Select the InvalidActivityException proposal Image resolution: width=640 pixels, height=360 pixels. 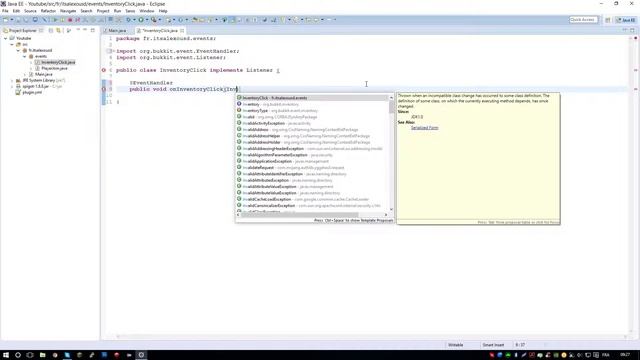tap(312, 123)
